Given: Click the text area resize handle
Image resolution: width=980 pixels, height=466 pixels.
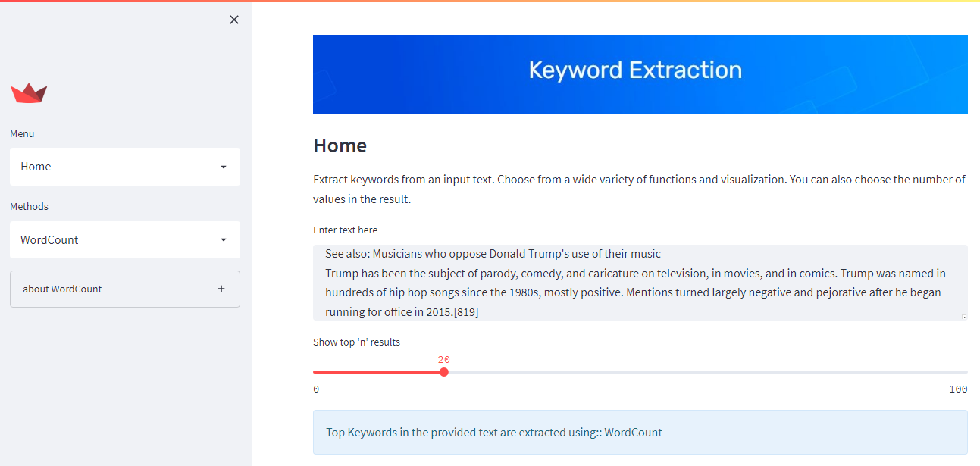Looking at the screenshot, I should [963, 316].
